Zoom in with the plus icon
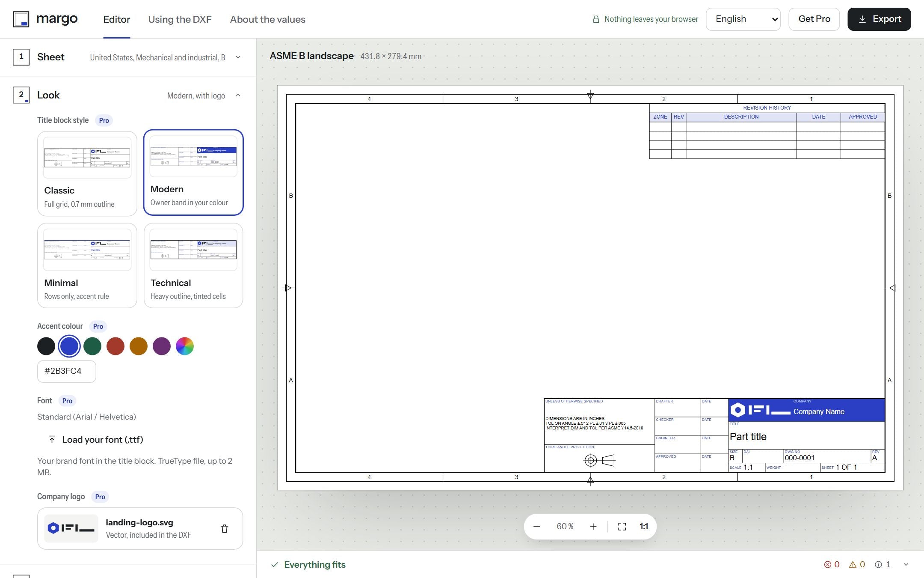The image size is (924, 578). click(593, 526)
